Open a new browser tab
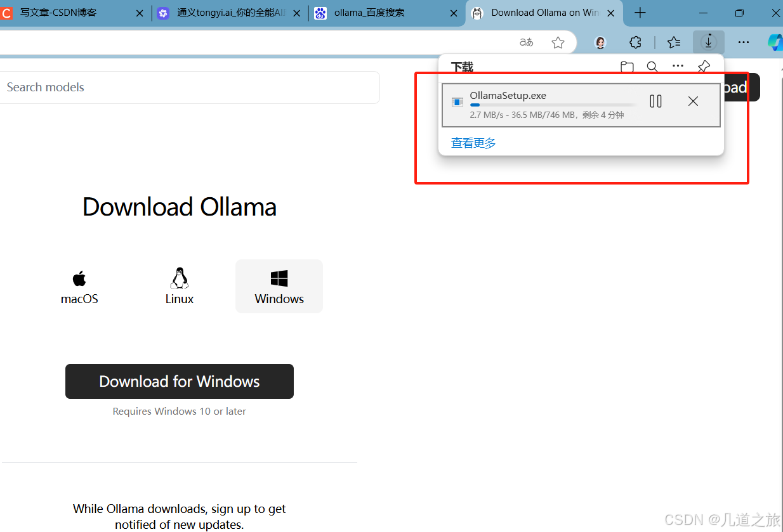Screen dimensions: 783x532 [x=640, y=13]
